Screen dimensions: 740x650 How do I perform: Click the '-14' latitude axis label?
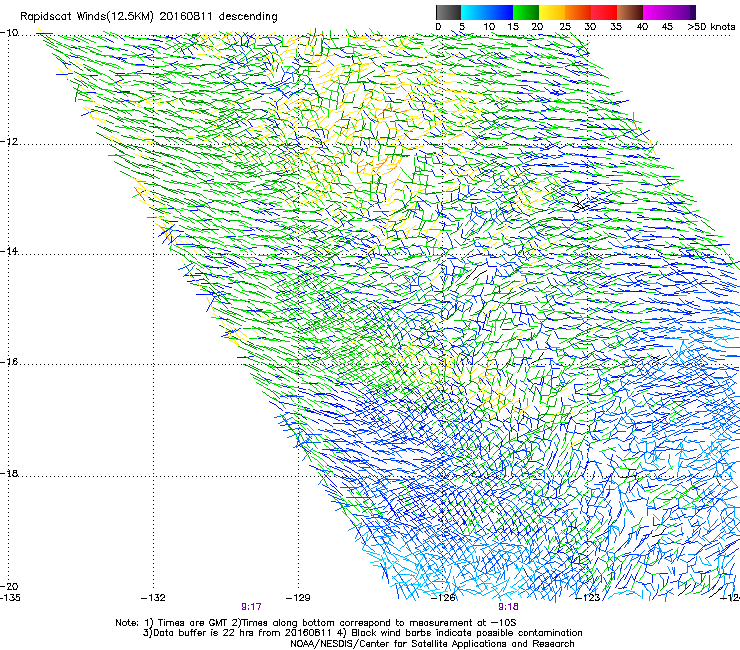coord(9,251)
